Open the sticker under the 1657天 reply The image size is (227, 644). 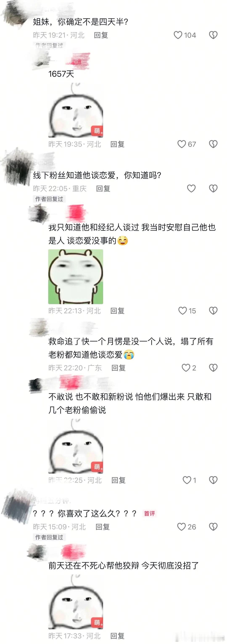pyautogui.click(x=75, y=110)
